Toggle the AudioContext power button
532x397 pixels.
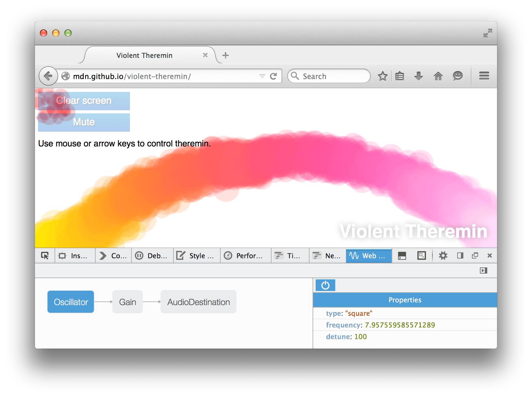325,285
